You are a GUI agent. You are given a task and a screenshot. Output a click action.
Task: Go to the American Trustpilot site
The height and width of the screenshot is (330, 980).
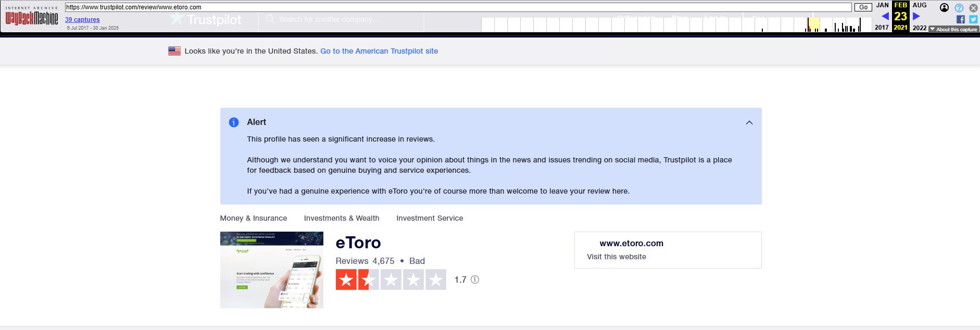pos(379,51)
